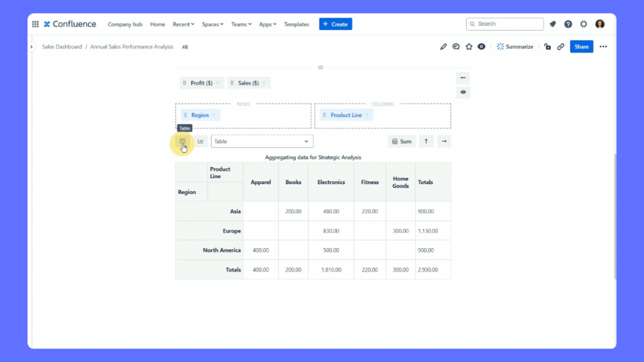The height and width of the screenshot is (362, 644).
Task: Expand the left sidebar chevron
Action: coord(31,47)
